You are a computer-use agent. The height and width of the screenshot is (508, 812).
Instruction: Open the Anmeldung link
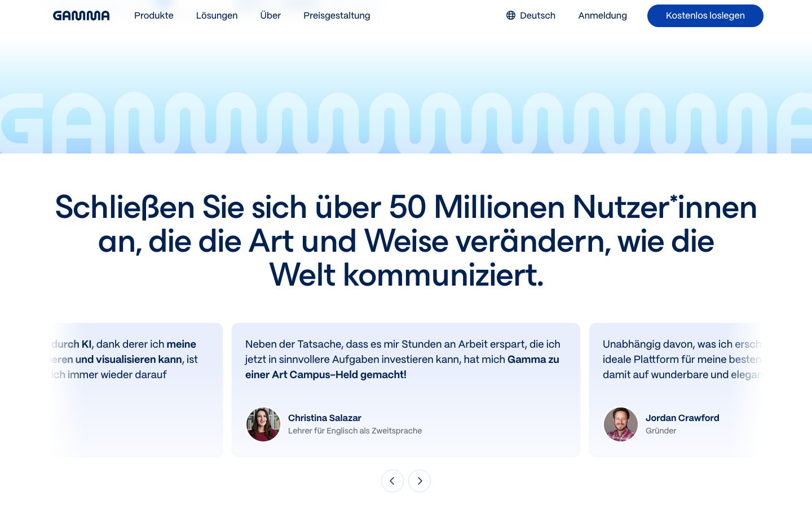click(x=602, y=15)
